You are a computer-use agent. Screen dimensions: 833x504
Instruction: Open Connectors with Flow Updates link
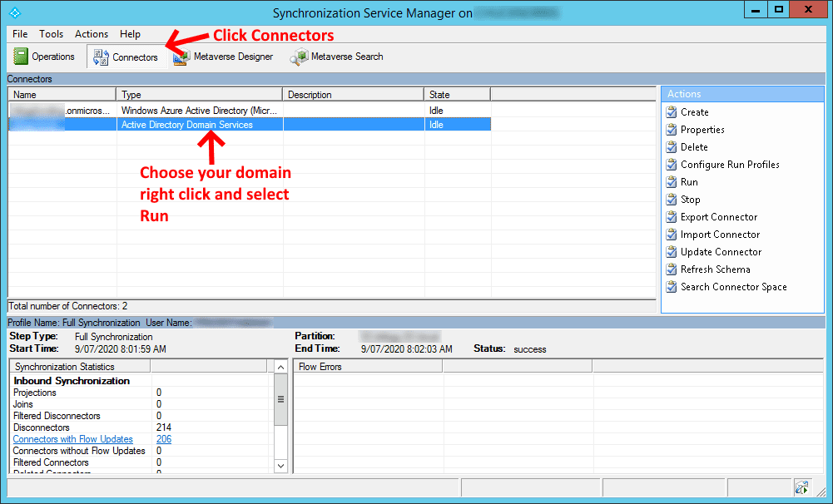tap(72, 439)
